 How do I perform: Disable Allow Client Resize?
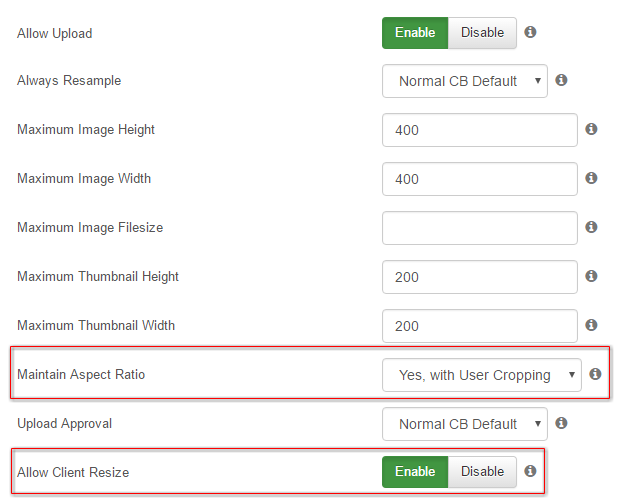(x=482, y=472)
